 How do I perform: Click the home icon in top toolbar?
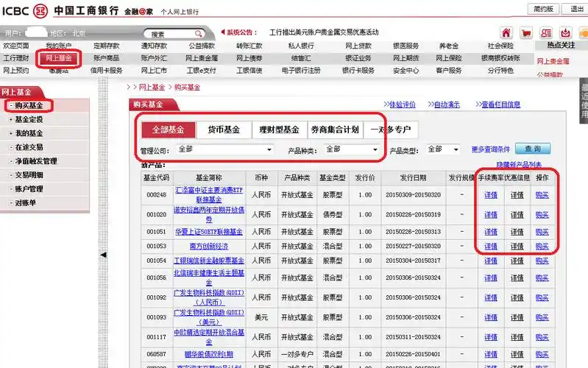pyautogui.click(x=506, y=33)
